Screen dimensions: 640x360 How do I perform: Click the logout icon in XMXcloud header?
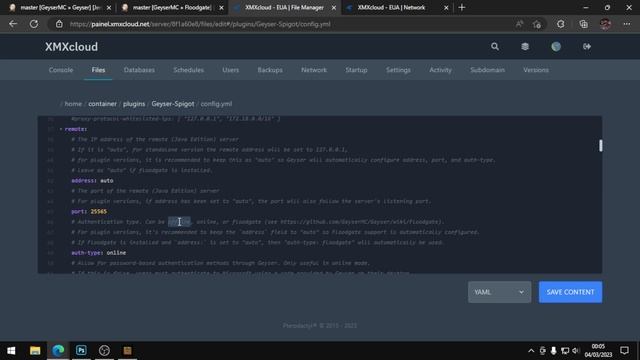(x=587, y=47)
